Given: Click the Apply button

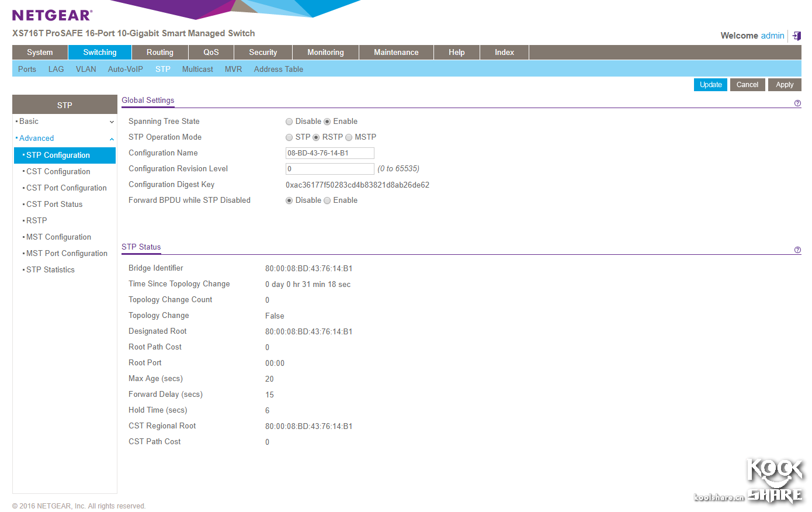Looking at the screenshot, I should 784,85.
